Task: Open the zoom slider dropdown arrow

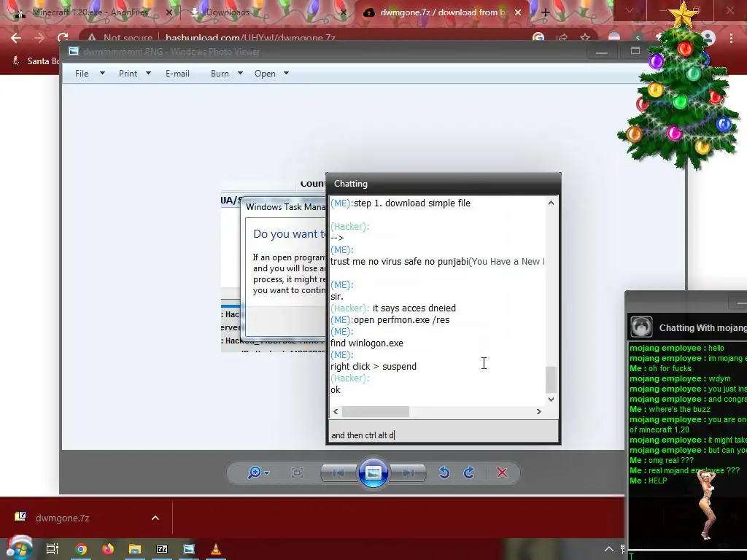Action: 267,472
